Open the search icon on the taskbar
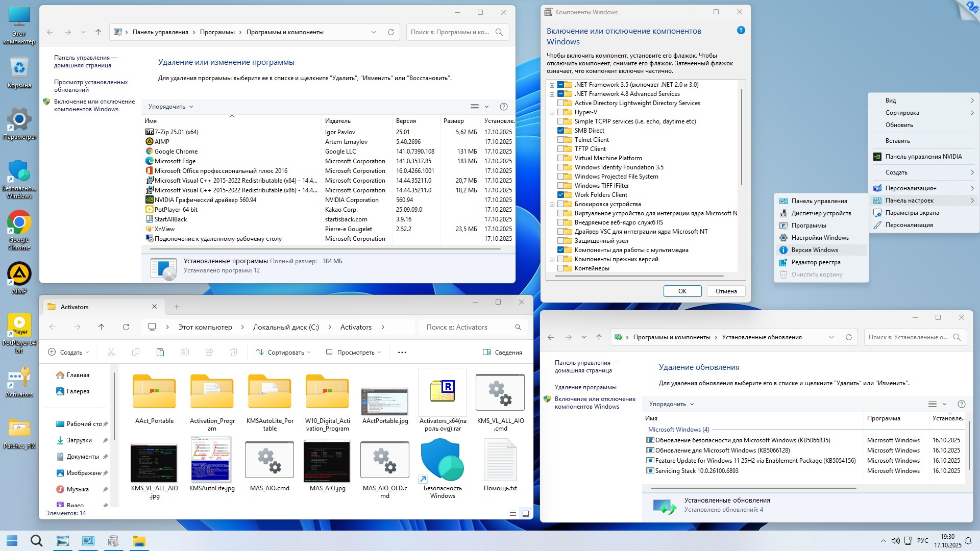Screen dimensions: 980x551 pos(36,541)
